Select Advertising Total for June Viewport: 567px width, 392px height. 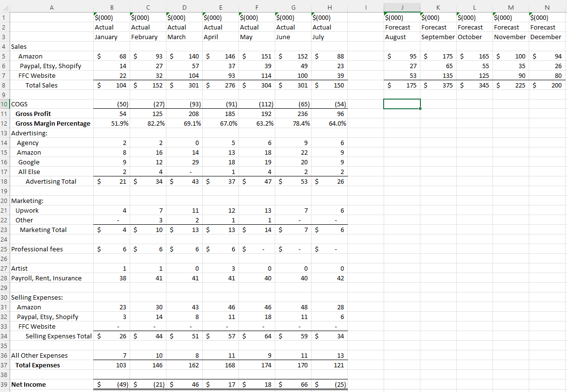293,181
